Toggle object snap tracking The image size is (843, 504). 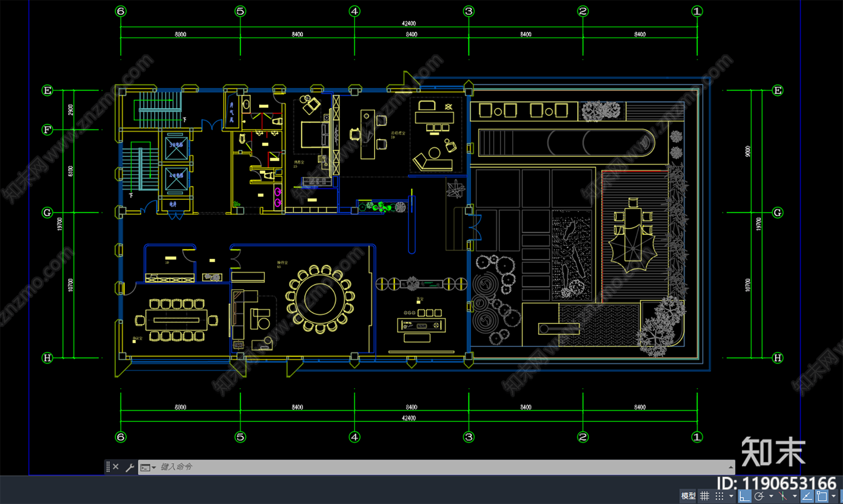(x=807, y=496)
